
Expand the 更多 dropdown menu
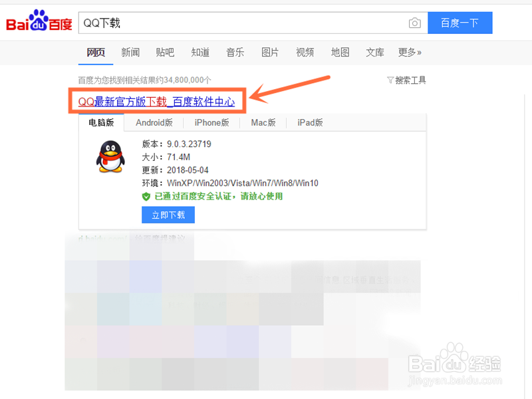pos(406,52)
